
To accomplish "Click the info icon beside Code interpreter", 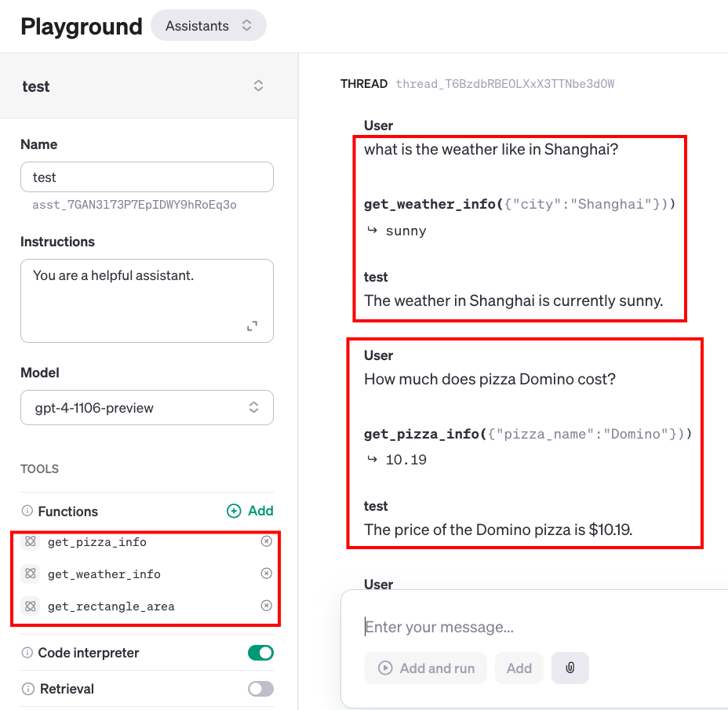I will [27, 653].
